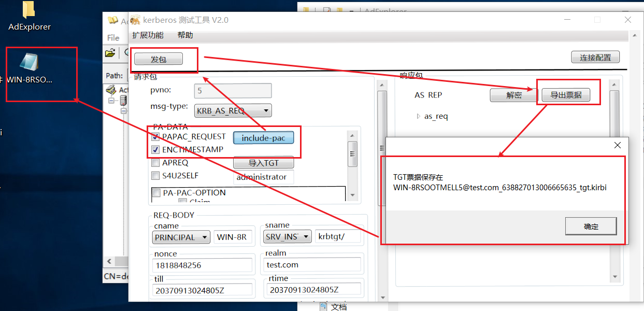This screenshot has width=644, height=311.
Task: Confirm the dialog with 确定 button
Action: tap(591, 227)
